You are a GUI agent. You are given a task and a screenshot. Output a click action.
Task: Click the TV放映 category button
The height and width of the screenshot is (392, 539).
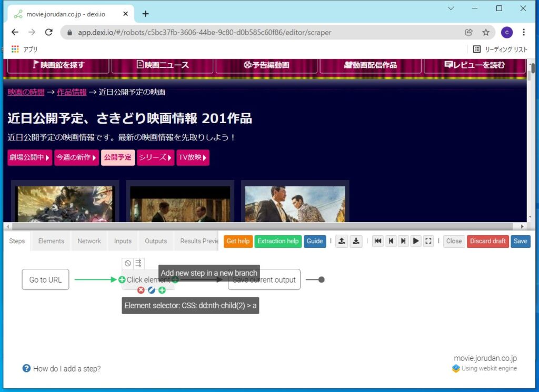(x=193, y=158)
